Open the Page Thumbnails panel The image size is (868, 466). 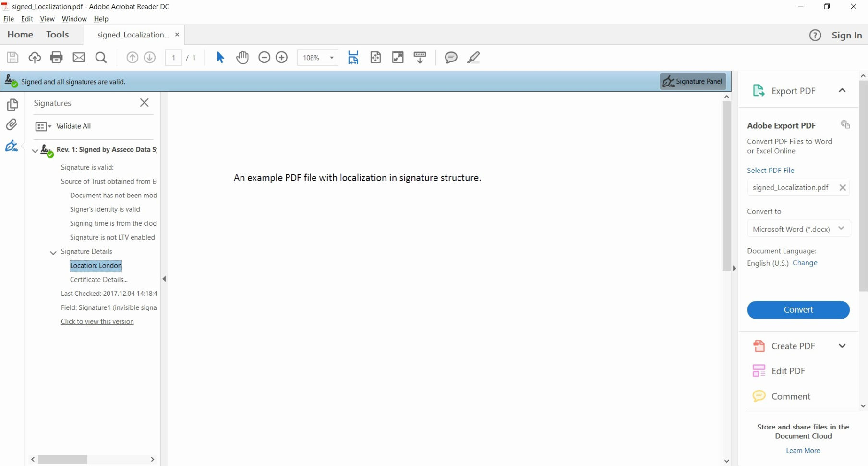12,105
